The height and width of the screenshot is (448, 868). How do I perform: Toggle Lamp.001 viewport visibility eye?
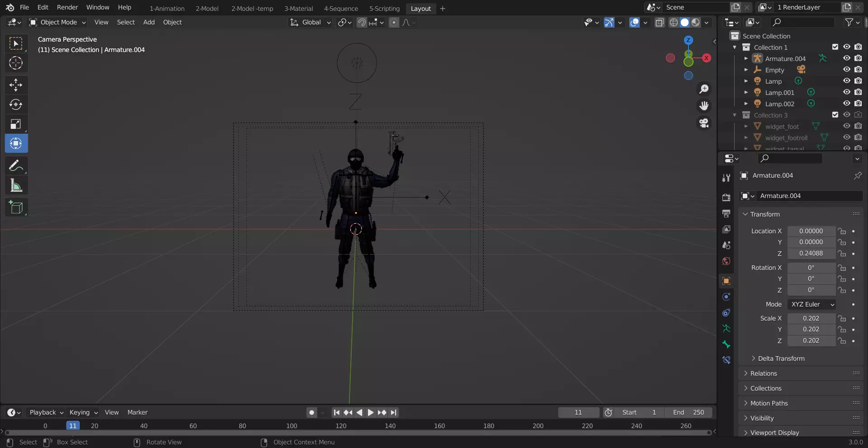[846, 92]
